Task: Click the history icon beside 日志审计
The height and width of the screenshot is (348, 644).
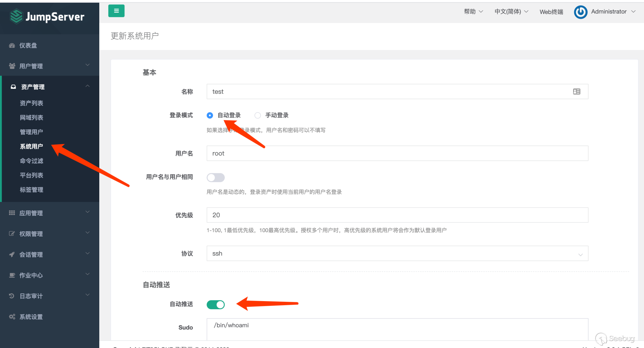Action: point(12,296)
